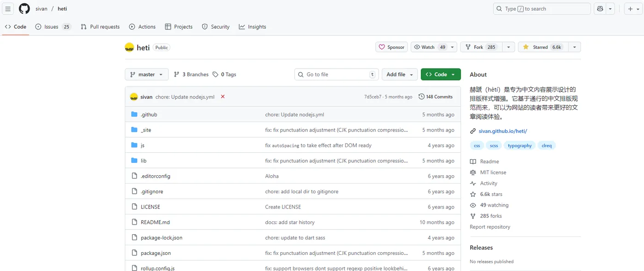Click the sivan user avatar in commit row
The height and width of the screenshot is (271, 644).
[134, 97]
